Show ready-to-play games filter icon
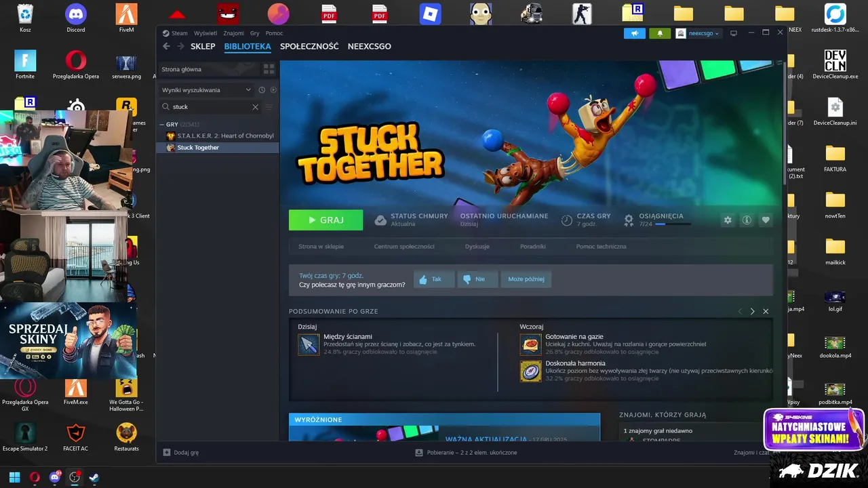Viewport: 868px width, 488px height. (273, 89)
